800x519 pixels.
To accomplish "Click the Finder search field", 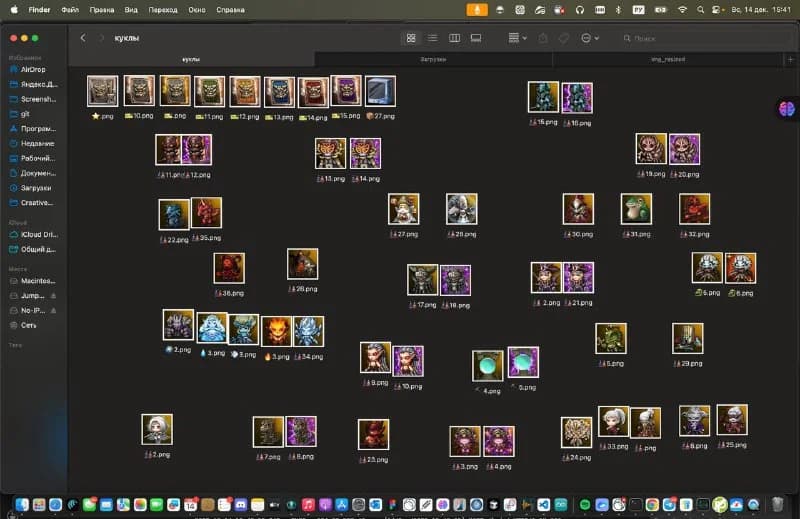I will click(x=704, y=38).
